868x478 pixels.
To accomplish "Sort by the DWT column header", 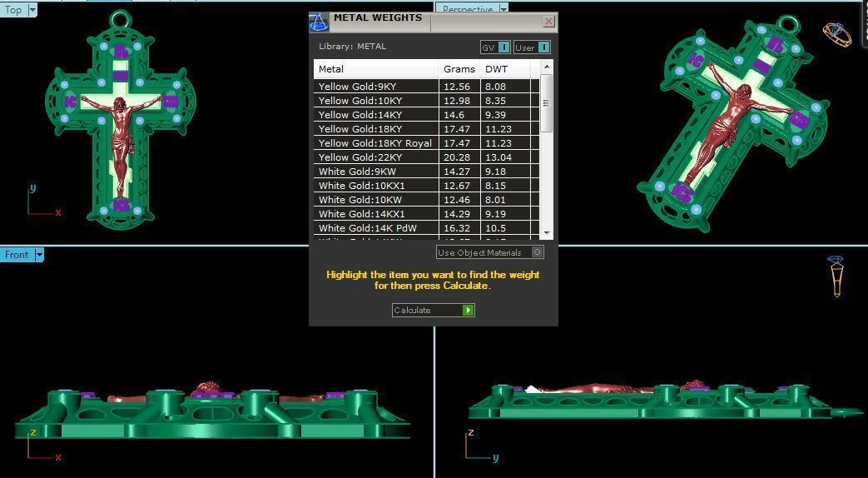I will pos(505,69).
